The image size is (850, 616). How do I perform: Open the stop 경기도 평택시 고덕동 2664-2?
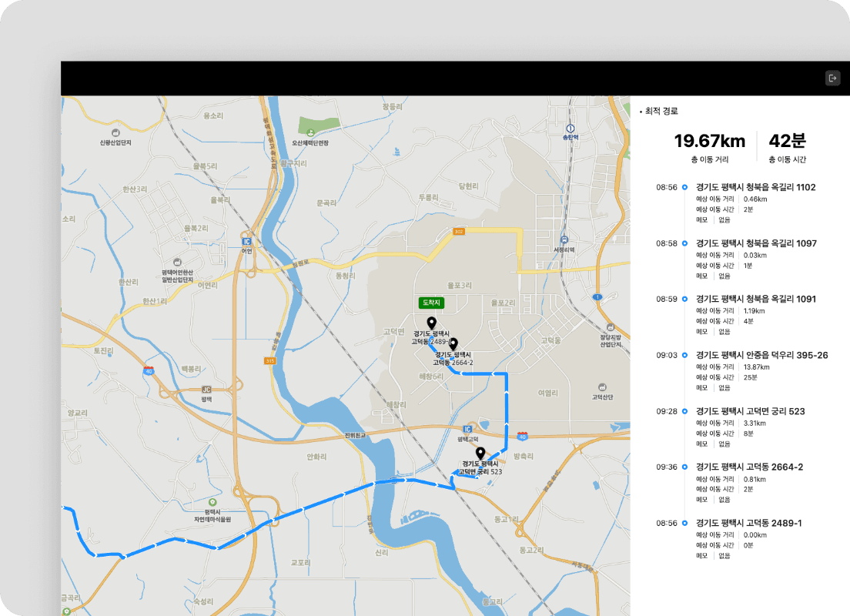750,467
